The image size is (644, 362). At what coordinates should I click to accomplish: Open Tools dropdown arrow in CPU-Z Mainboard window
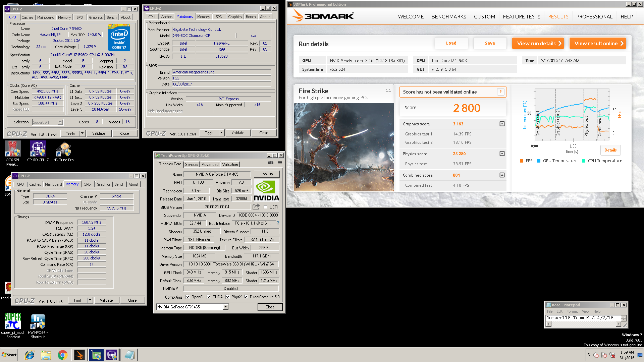(x=221, y=133)
